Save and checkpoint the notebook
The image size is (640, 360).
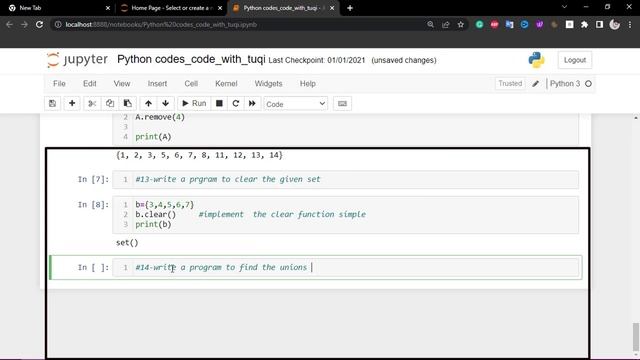[52, 104]
